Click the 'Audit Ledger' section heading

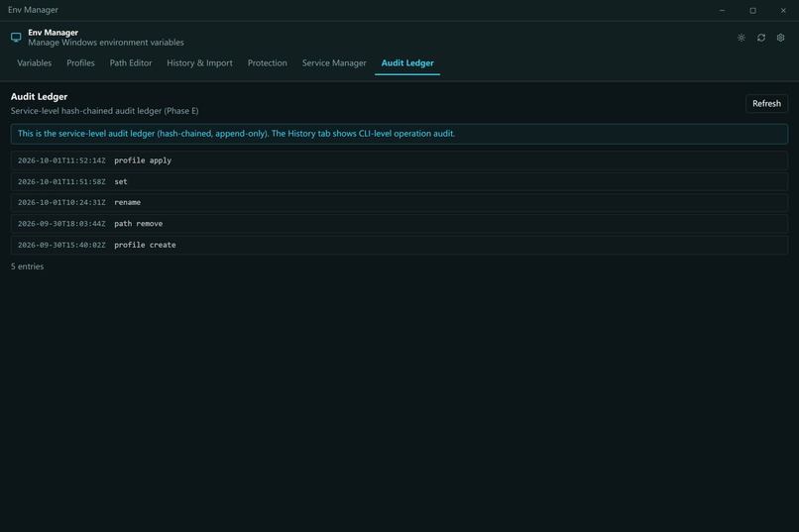coord(39,97)
